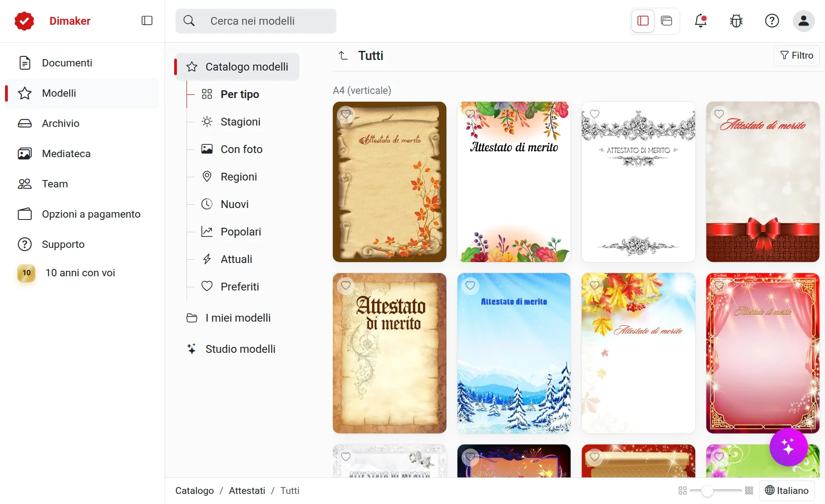Open the Team section

82,184
